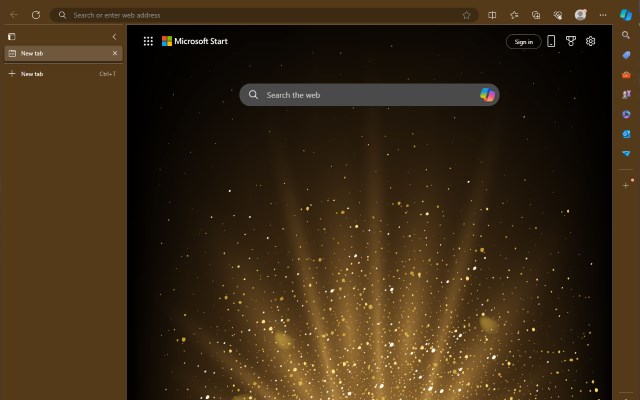Add this page to favorites star
The height and width of the screenshot is (400, 640).
click(467, 15)
